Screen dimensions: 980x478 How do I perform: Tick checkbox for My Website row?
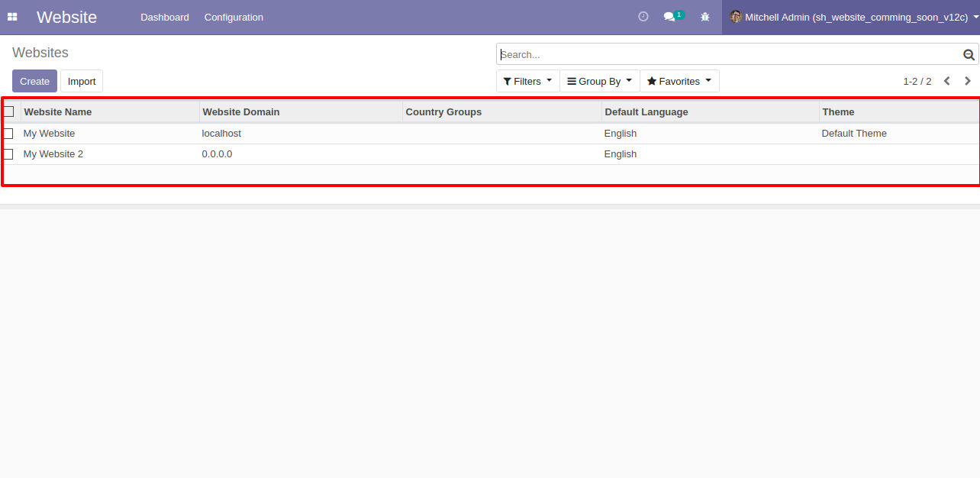coord(9,134)
